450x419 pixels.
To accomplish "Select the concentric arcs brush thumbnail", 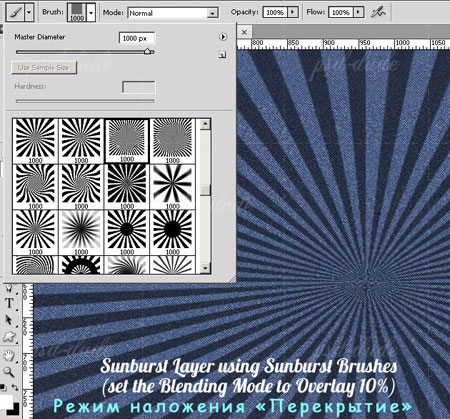I will coord(35,265).
